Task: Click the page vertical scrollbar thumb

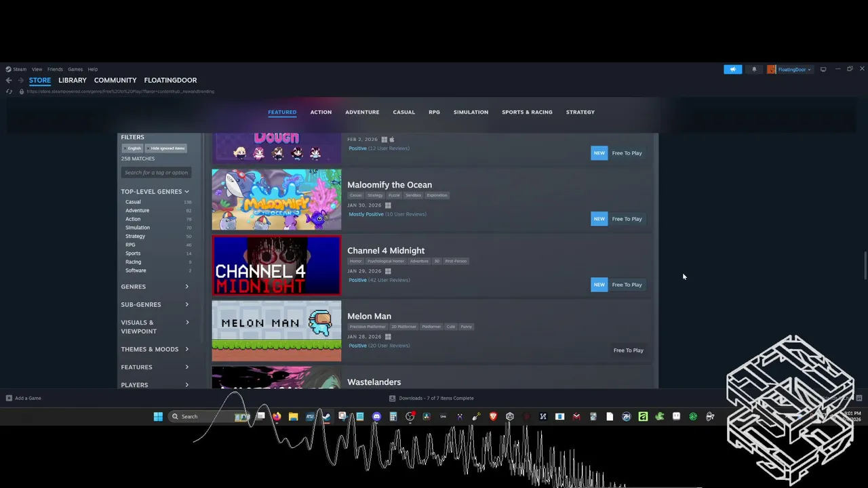Action: [x=865, y=265]
